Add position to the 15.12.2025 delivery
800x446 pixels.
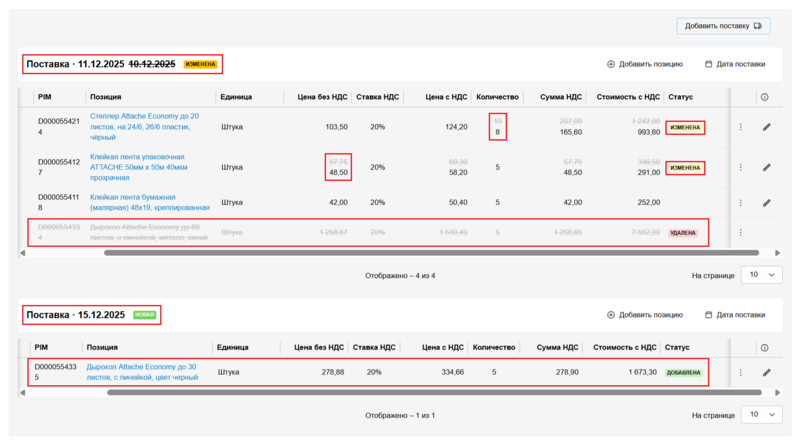point(644,315)
